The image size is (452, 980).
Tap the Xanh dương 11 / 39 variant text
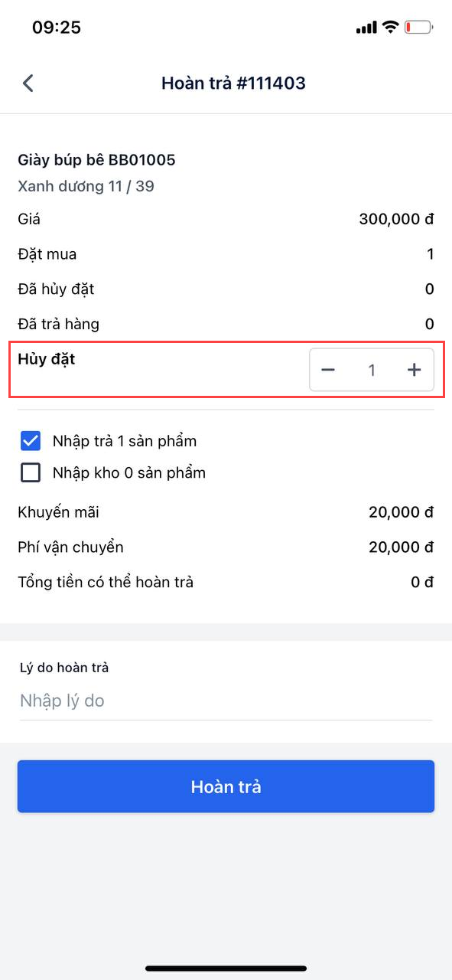pos(86,186)
